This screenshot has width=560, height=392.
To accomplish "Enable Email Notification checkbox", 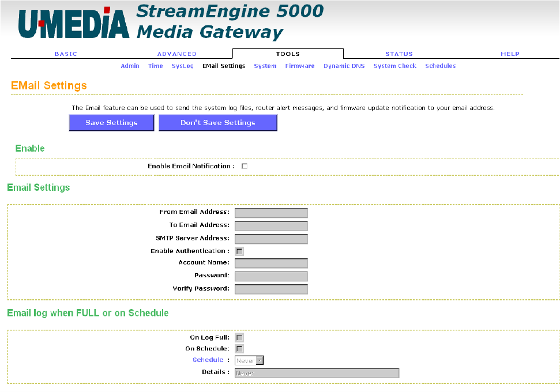I will click(x=245, y=167).
